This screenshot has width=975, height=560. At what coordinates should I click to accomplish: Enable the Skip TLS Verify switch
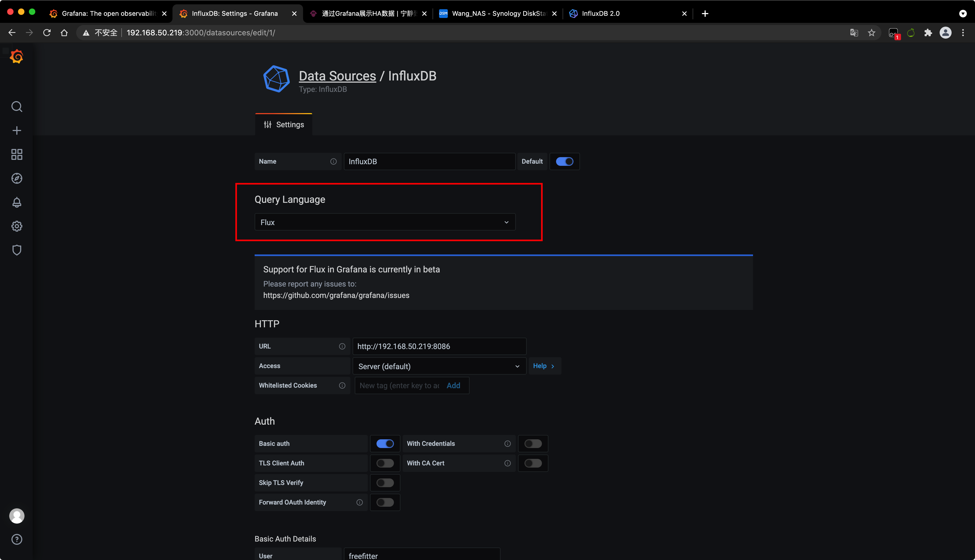click(385, 483)
